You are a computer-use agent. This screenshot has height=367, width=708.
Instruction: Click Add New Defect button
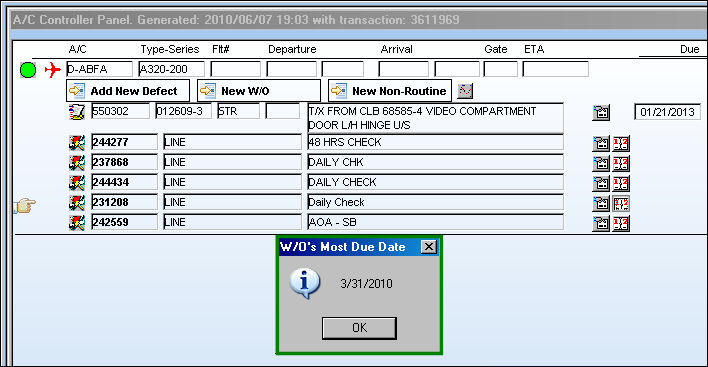point(128,91)
